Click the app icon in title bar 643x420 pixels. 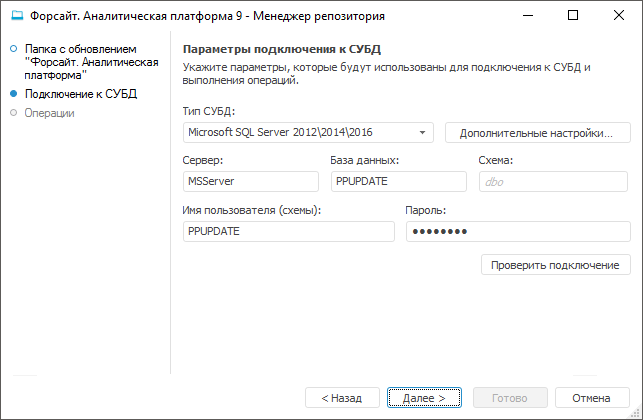16,16
